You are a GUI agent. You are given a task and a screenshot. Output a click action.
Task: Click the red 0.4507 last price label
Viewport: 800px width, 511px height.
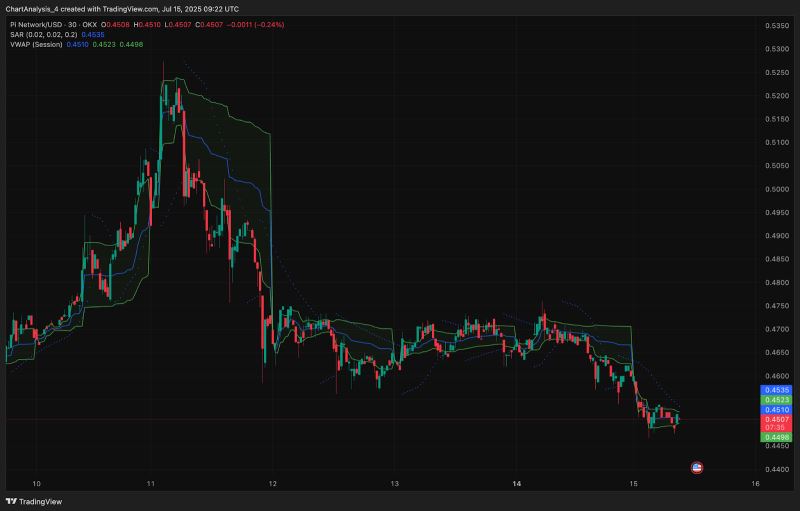pos(776,419)
